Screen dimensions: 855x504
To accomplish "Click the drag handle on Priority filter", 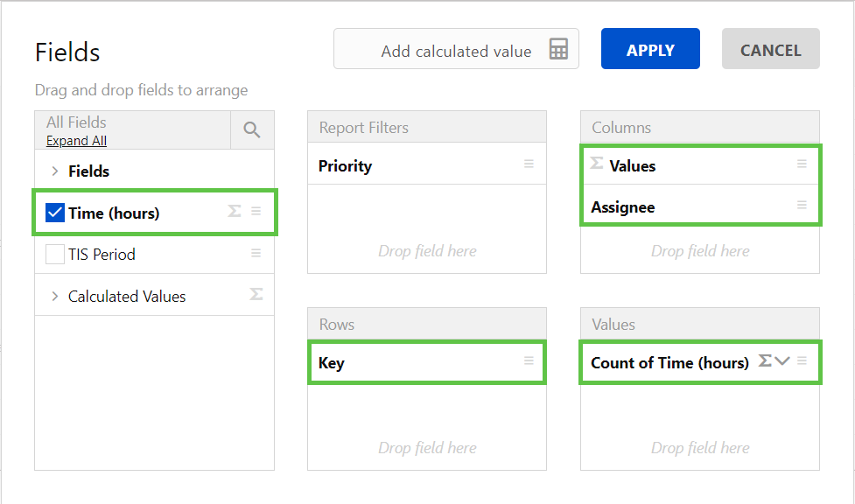I will (529, 164).
